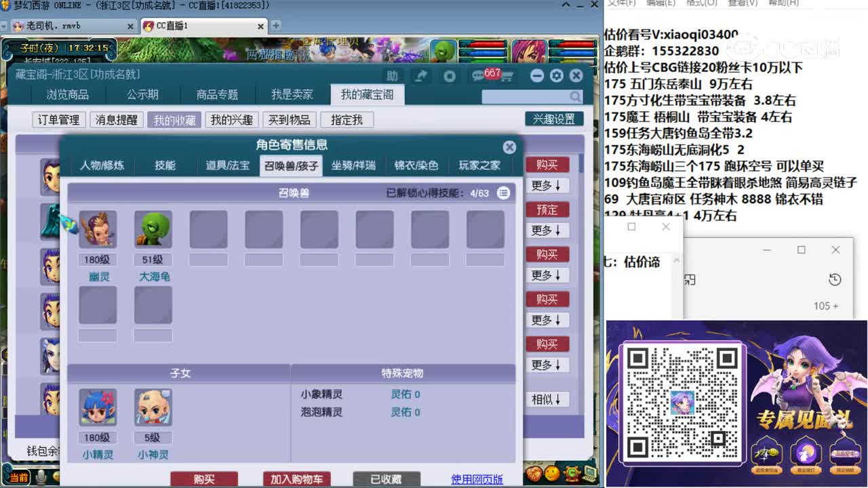Click the magnifier search icon
Screen dimensions: 868x488
point(575,97)
